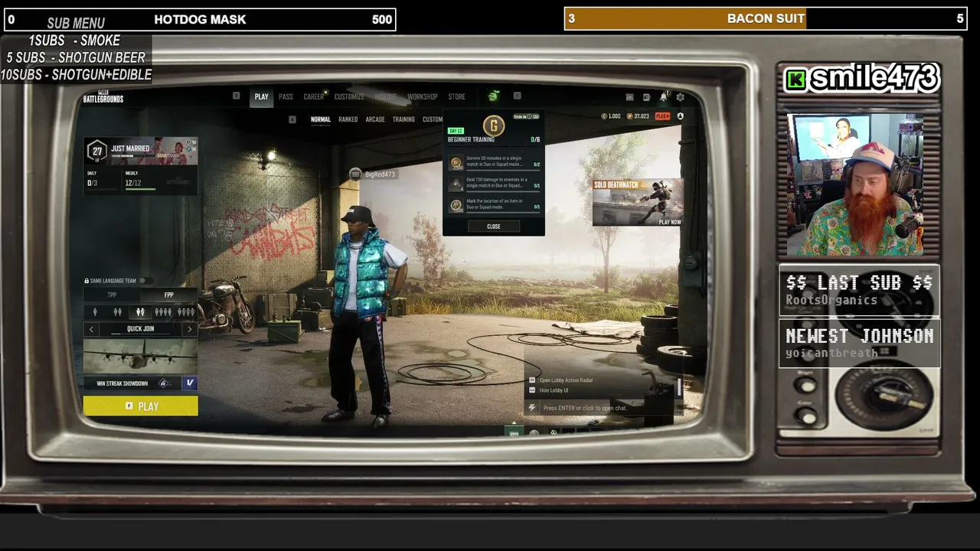
Task: Click the red PLUS badge
Action: (662, 116)
